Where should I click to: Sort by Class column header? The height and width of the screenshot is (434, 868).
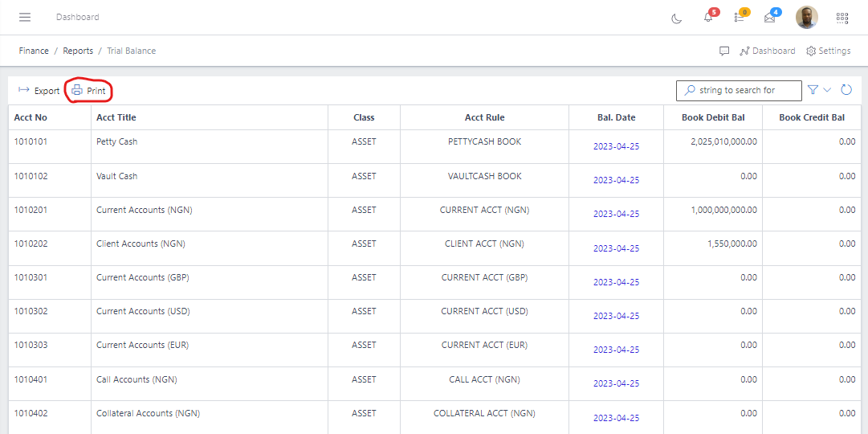coord(365,117)
